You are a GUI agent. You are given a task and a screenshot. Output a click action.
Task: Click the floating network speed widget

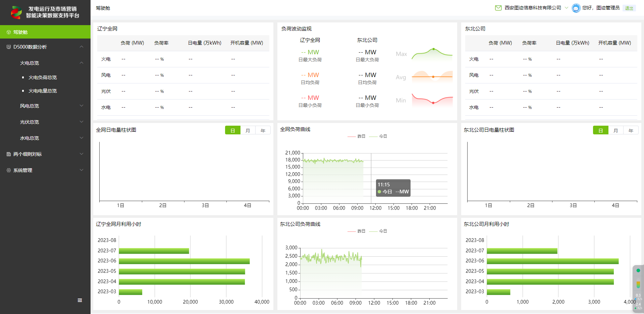pyautogui.click(x=638, y=289)
